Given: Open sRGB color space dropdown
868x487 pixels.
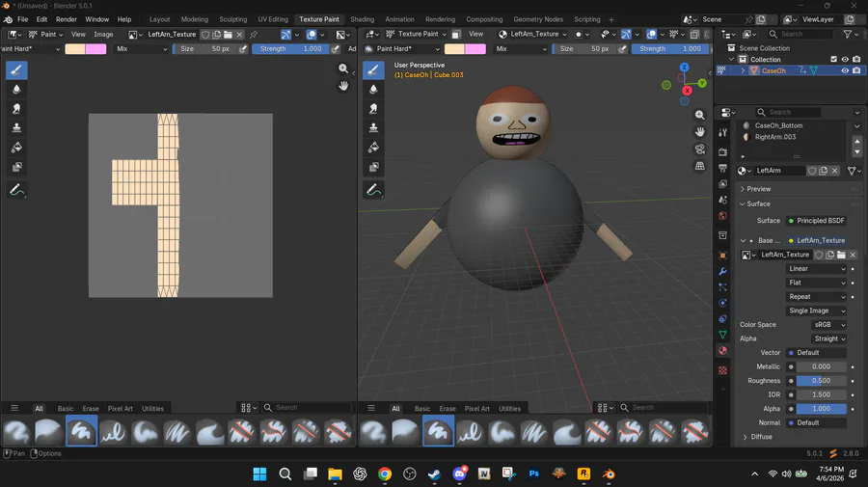Looking at the screenshot, I should 828,325.
